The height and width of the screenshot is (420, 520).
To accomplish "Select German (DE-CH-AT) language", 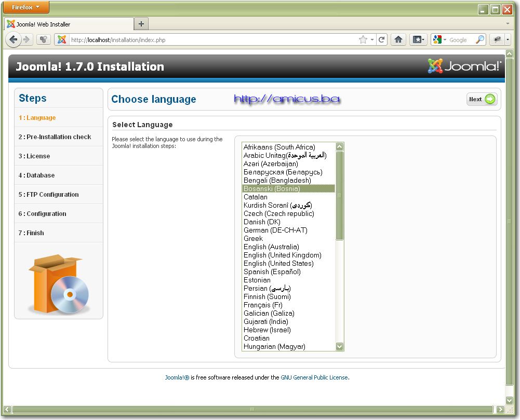I will [288, 230].
